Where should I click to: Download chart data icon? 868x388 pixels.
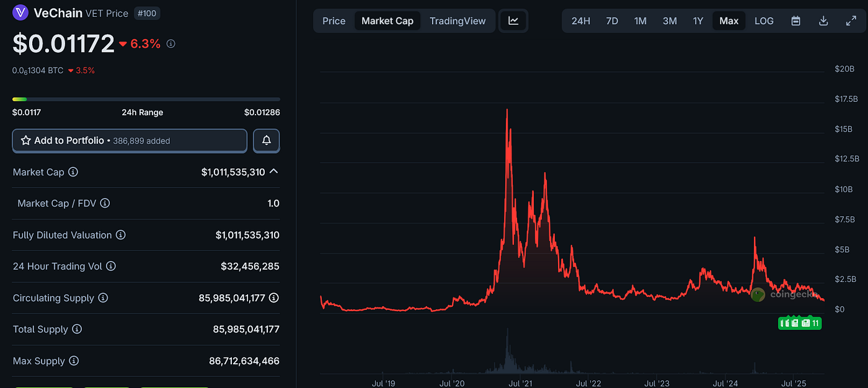(823, 20)
